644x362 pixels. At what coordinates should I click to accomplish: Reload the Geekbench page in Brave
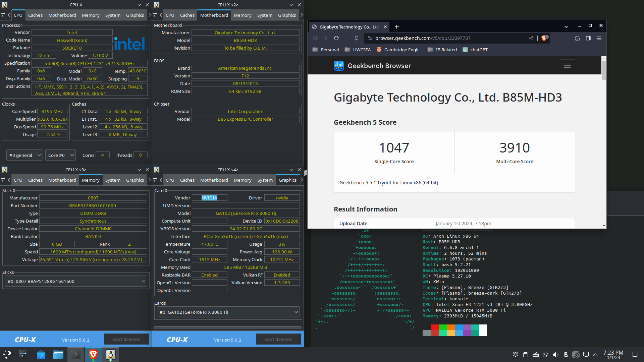(x=336, y=38)
